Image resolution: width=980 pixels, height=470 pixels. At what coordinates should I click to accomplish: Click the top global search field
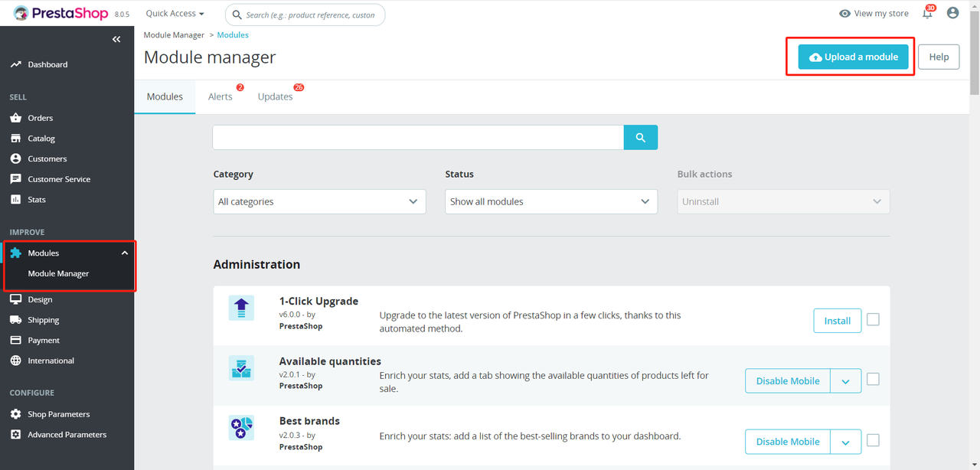(305, 15)
